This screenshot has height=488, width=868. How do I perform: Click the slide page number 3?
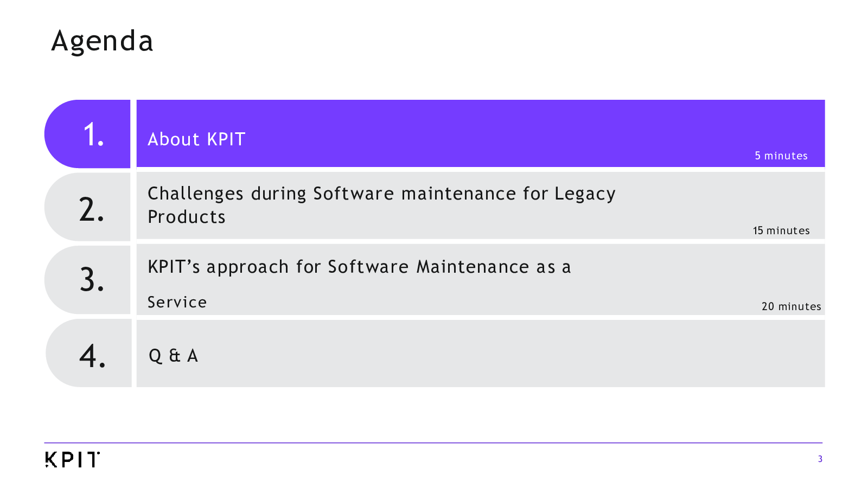click(820, 459)
